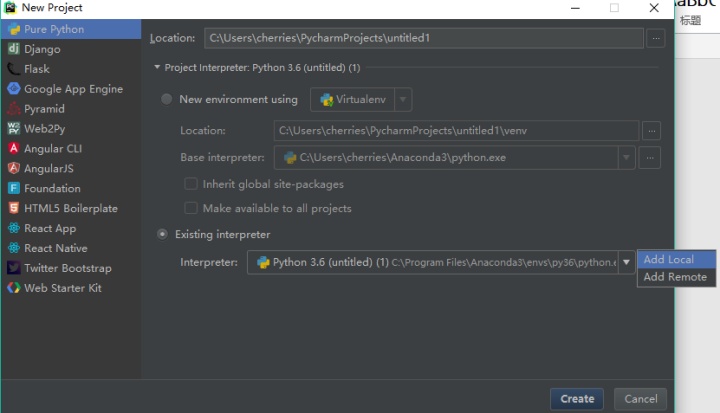Click the Create button
This screenshot has height=413, width=720.
(577, 399)
